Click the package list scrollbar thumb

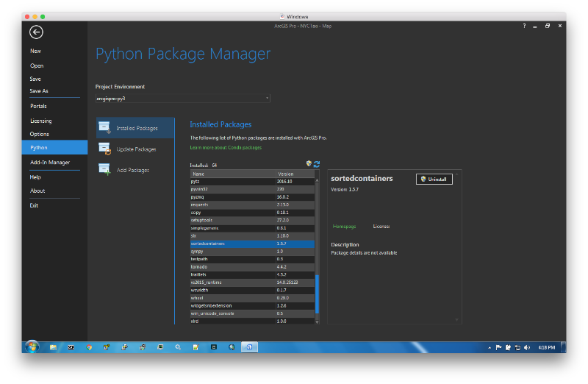(318, 294)
